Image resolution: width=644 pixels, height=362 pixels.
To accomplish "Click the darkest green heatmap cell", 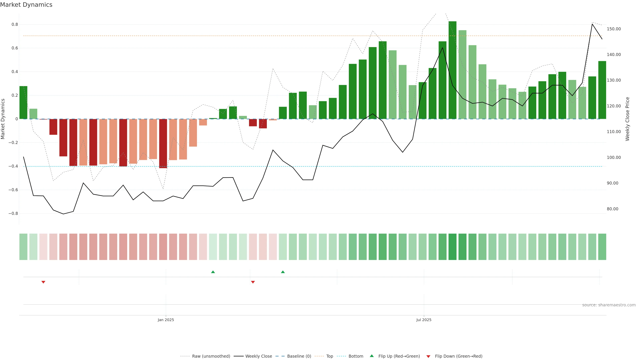I will 452,247.
